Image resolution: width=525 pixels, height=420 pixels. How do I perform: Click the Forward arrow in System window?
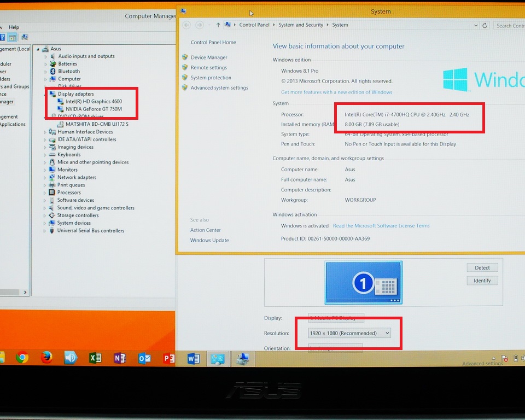[200, 25]
